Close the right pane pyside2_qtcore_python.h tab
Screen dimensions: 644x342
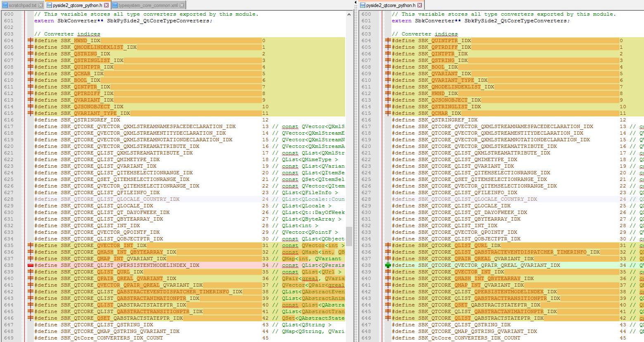click(419, 5)
